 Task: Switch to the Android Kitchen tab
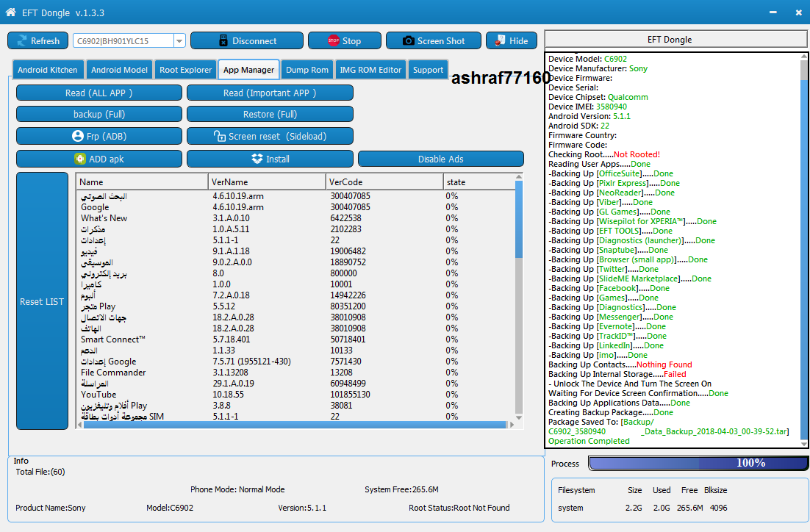click(x=48, y=70)
